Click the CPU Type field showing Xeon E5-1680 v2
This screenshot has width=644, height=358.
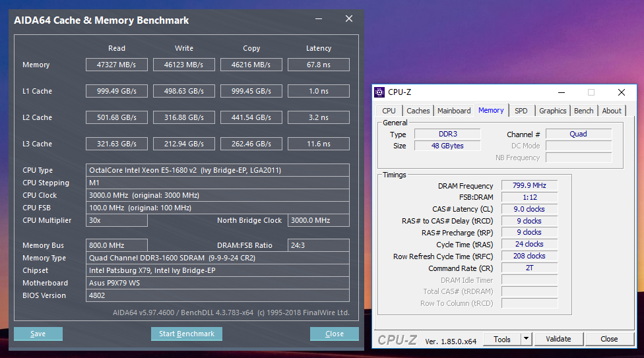(x=218, y=170)
